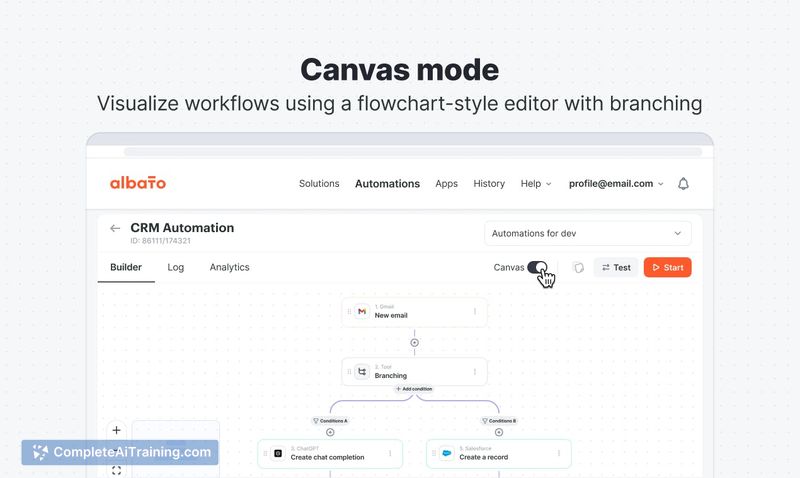Select the Conditions A label

330,421
